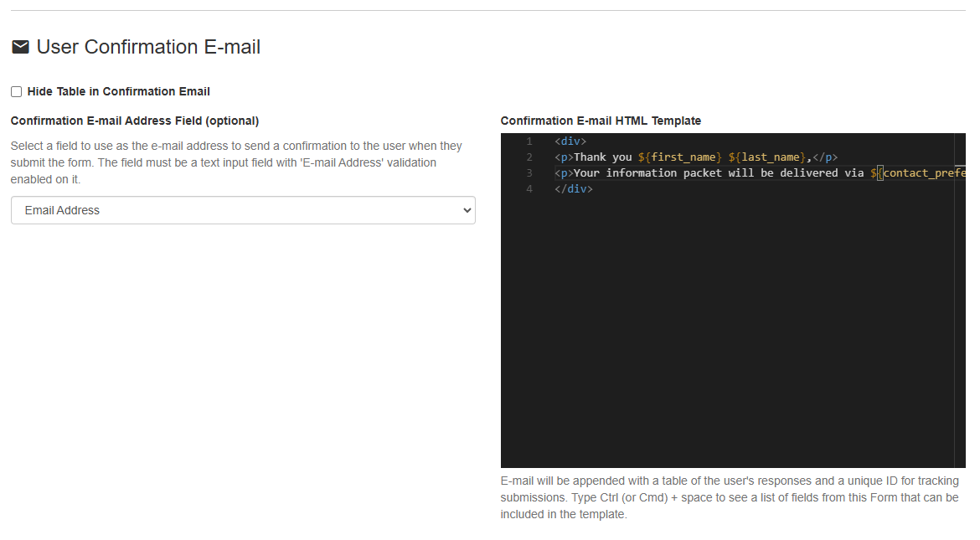Open the Email Address field dropdown
Screen dimensions: 980x540
[x=243, y=211]
